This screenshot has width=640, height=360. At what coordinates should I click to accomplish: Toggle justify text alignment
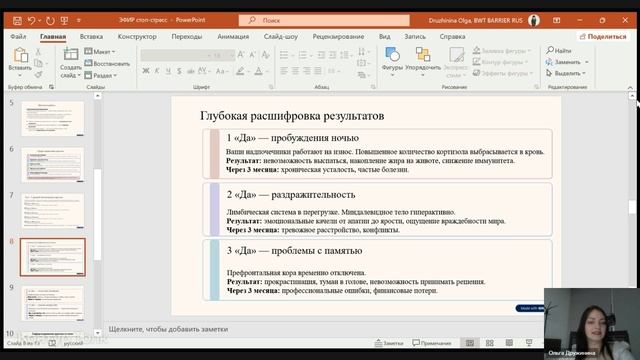pos(318,71)
